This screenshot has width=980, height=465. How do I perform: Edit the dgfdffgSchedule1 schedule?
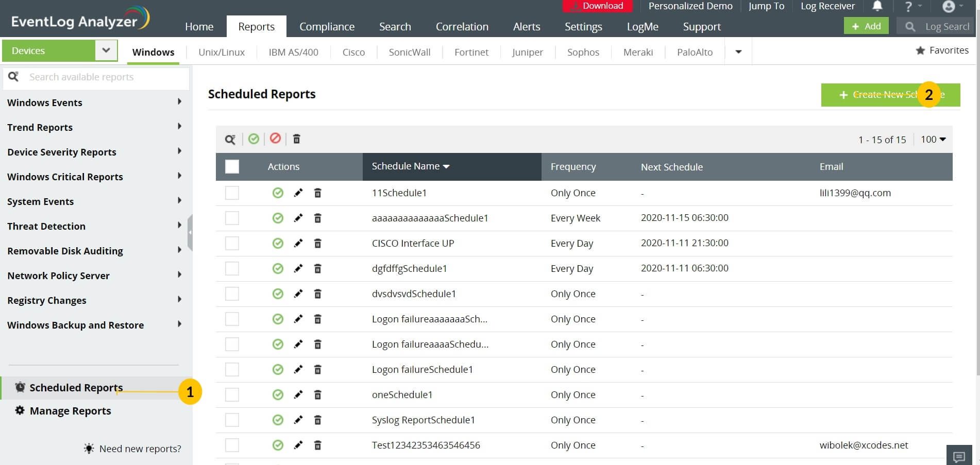298,268
